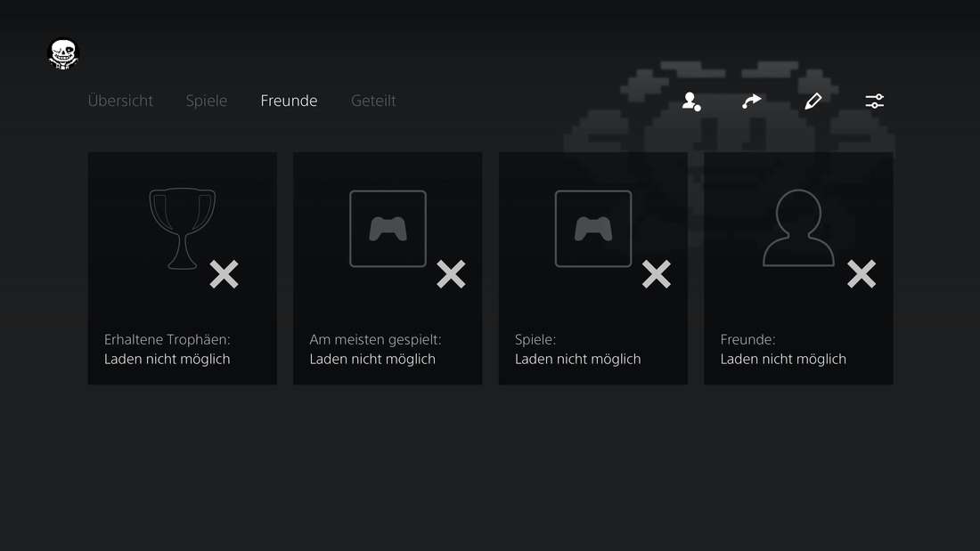Click the controller icon in Spiele card
The width and height of the screenshot is (980, 551).
pos(593,229)
